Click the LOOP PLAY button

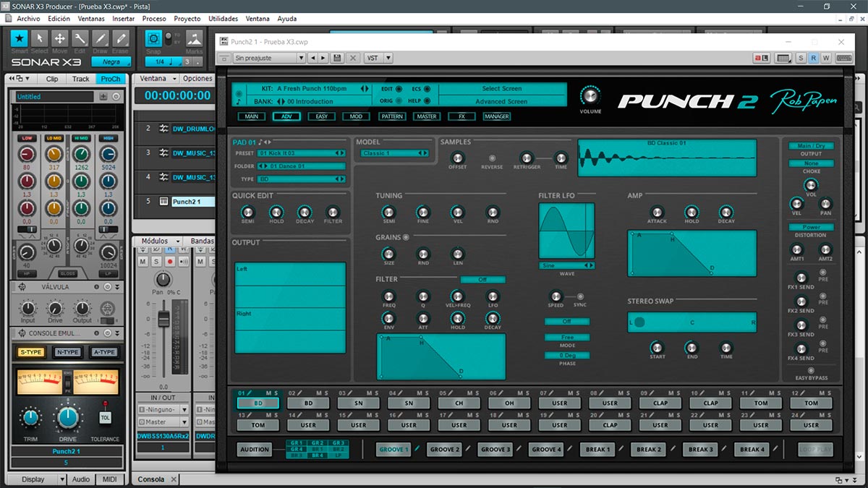(x=815, y=450)
